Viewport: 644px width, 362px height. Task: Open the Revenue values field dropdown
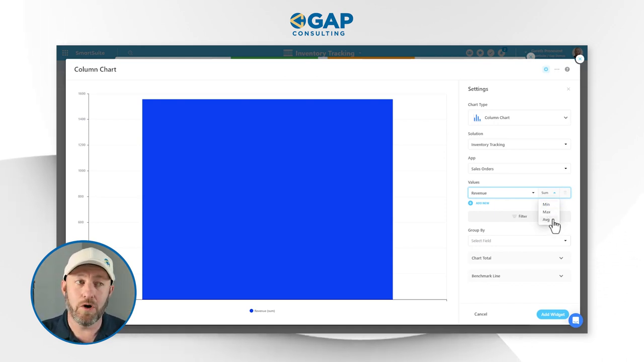(x=503, y=193)
